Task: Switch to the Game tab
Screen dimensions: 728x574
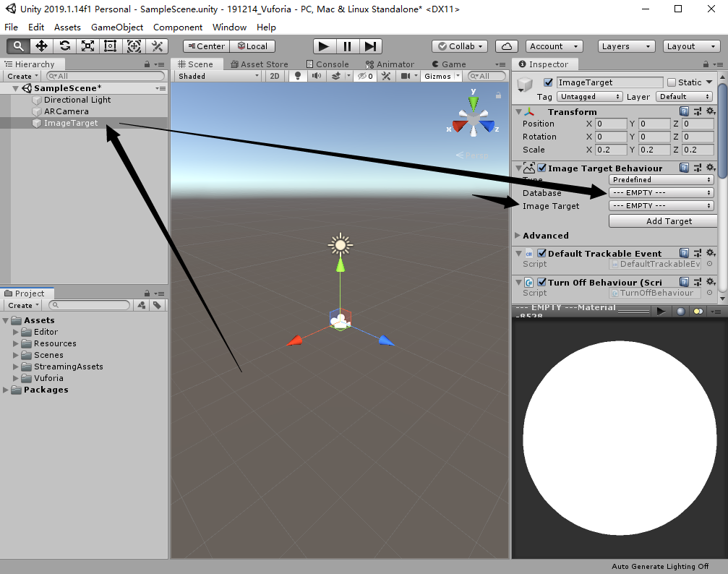Action: pos(449,64)
